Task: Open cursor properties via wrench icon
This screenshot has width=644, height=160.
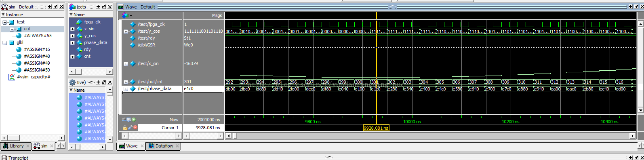Action: [130, 127]
